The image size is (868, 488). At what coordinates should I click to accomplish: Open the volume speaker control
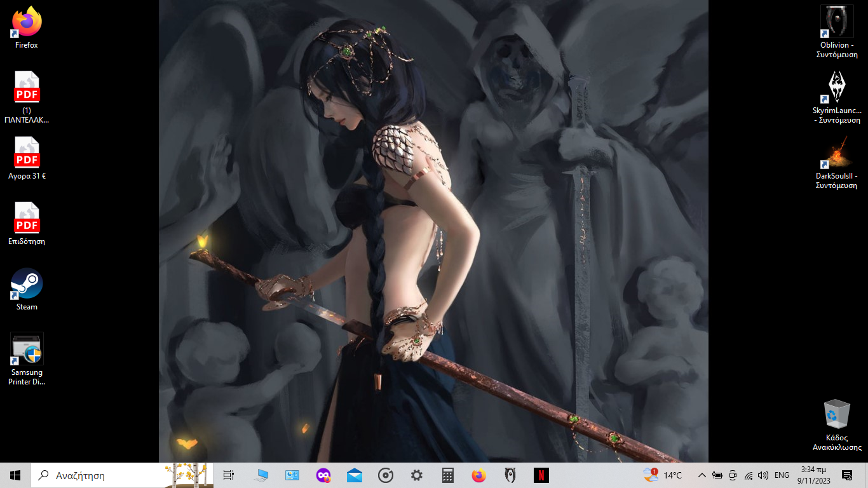[x=763, y=475]
